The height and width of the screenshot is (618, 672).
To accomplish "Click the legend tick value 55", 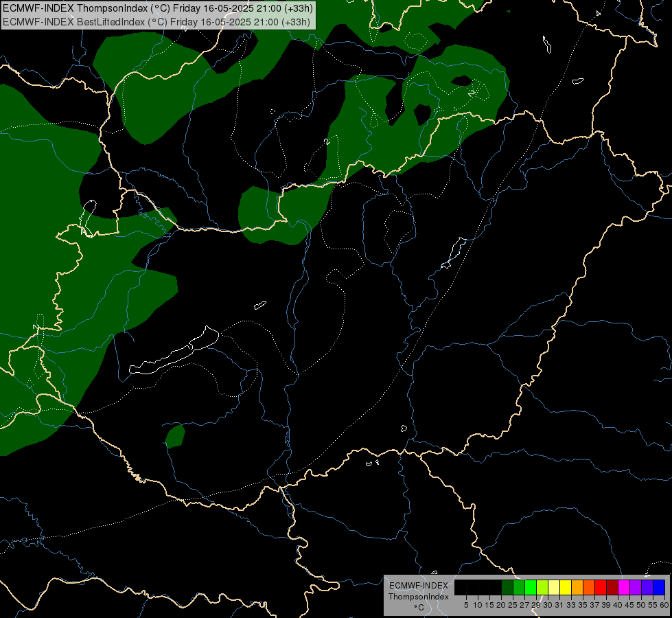I will (653, 605).
